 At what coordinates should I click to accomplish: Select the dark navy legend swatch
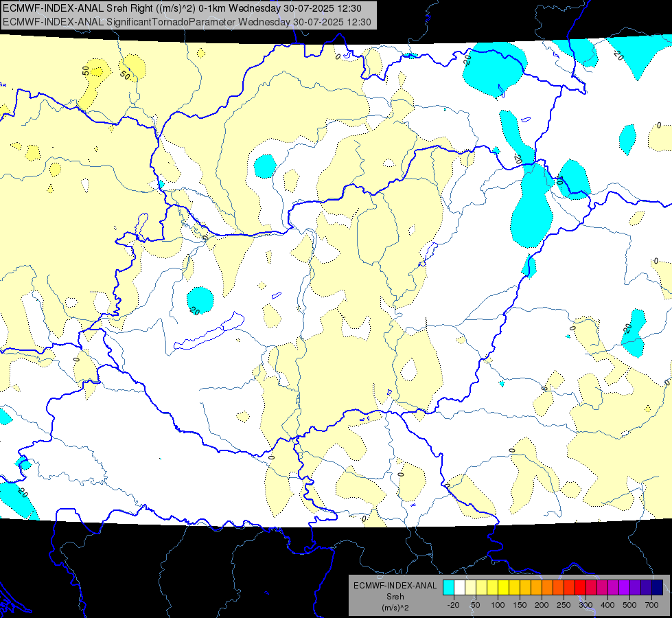point(658,588)
